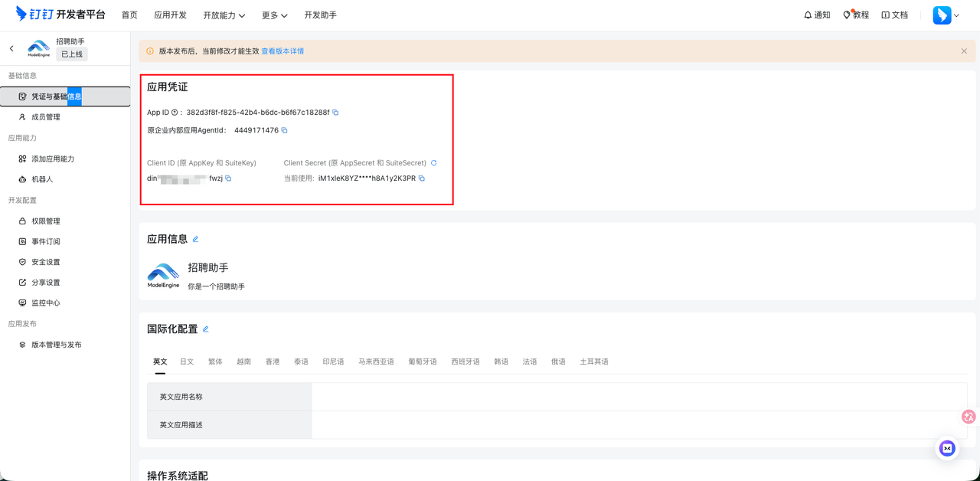Click the 英文应用描述 value cell
This screenshot has height=481, width=980.
coord(639,425)
